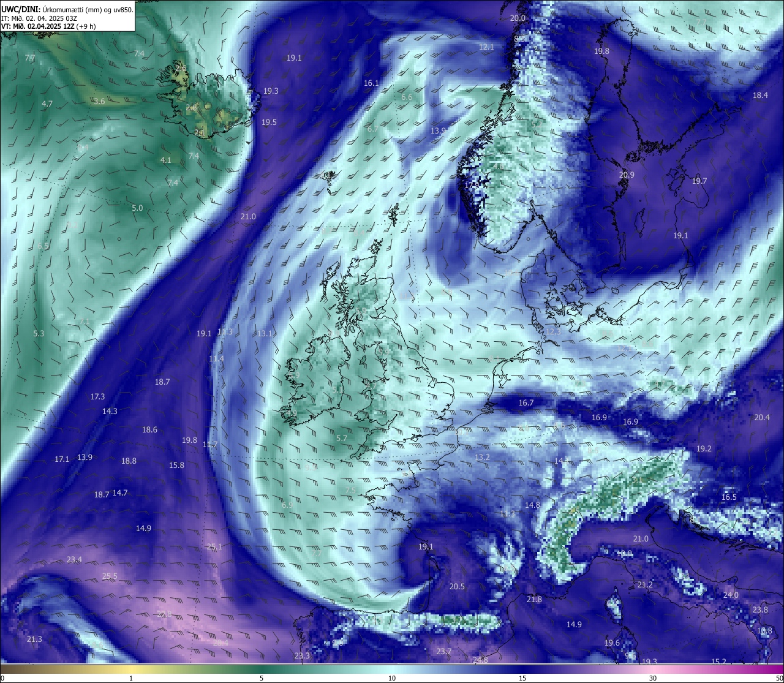This screenshot has height=683, width=784.
Task: Click the map value 18.8
Action: (129, 461)
